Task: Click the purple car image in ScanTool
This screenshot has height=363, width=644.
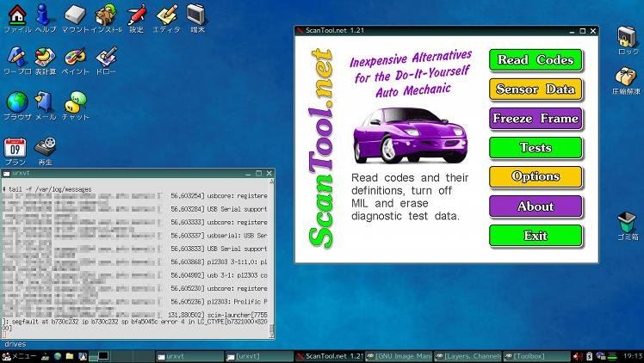Action: 410,135
